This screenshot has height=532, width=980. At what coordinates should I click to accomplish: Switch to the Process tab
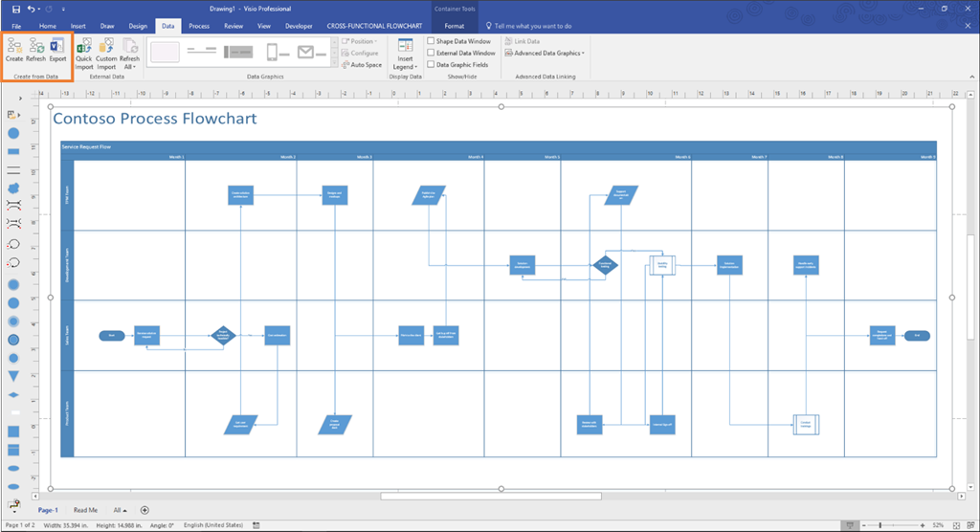pos(199,26)
